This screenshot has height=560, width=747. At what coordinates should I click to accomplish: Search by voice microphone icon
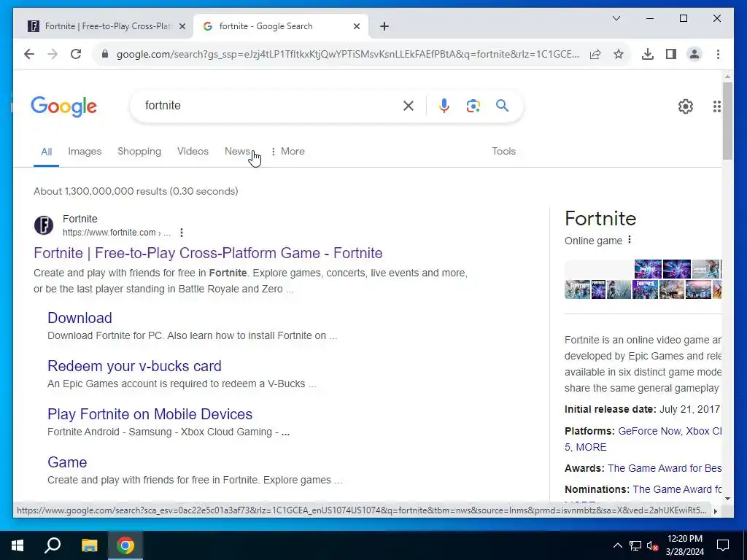(x=444, y=106)
